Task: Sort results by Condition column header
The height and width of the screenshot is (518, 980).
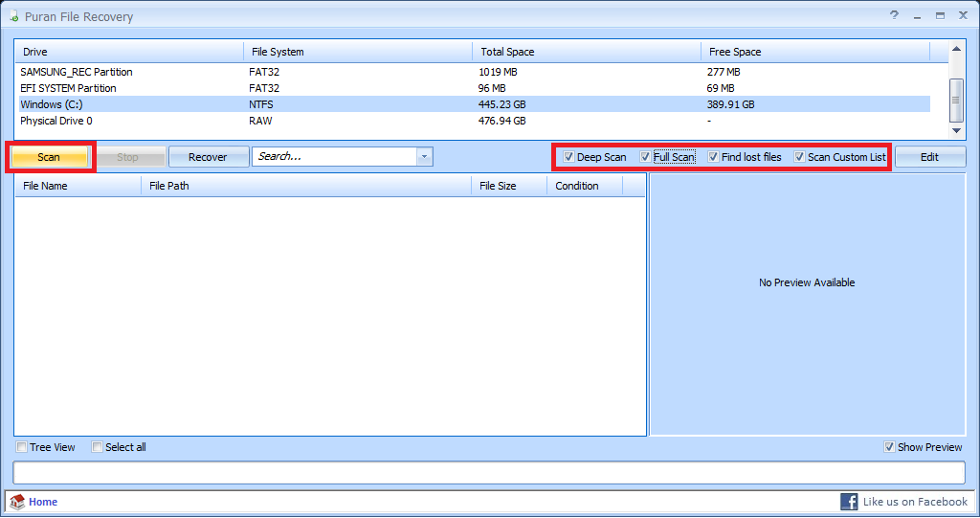Action: tap(585, 186)
